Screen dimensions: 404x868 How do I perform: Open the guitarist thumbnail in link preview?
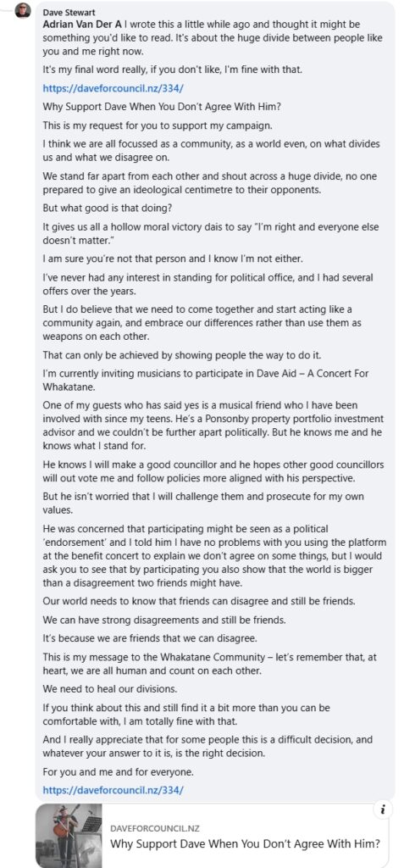69,835
